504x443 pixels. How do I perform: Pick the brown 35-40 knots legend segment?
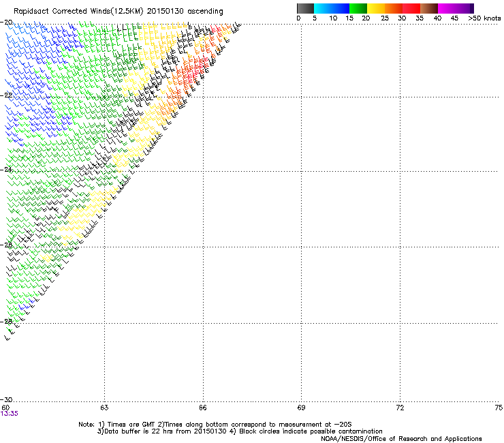[x=429, y=8]
